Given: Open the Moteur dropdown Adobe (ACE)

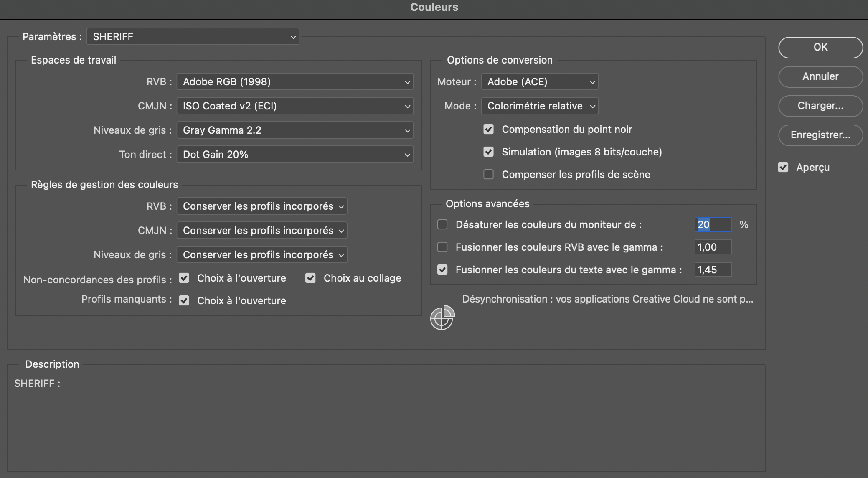Looking at the screenshot, I should (539, 81).
